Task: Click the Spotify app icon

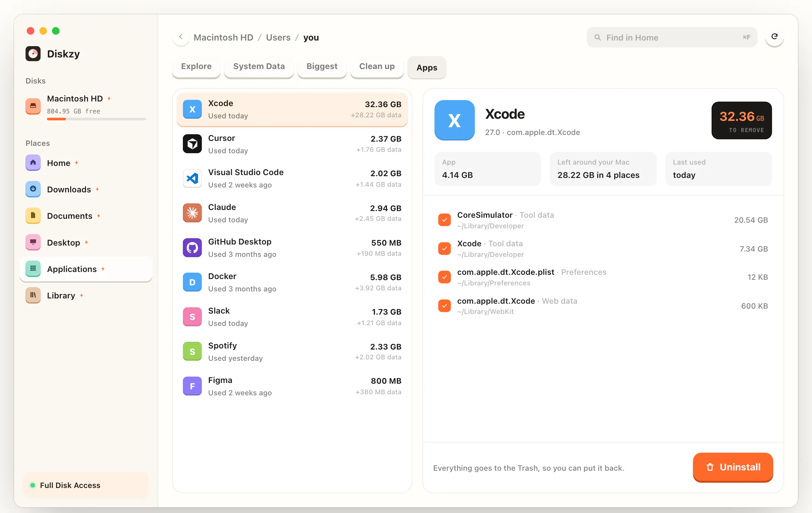Action: [x=192, y=351]
